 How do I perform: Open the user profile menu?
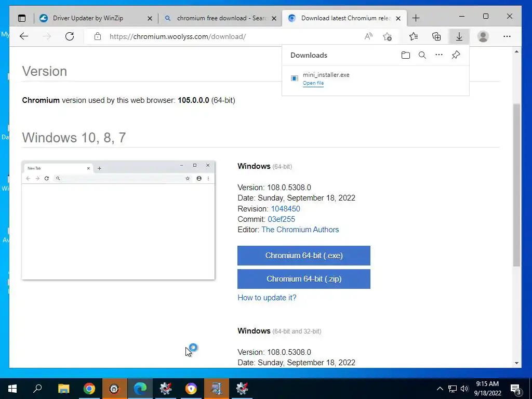[483, 36]
